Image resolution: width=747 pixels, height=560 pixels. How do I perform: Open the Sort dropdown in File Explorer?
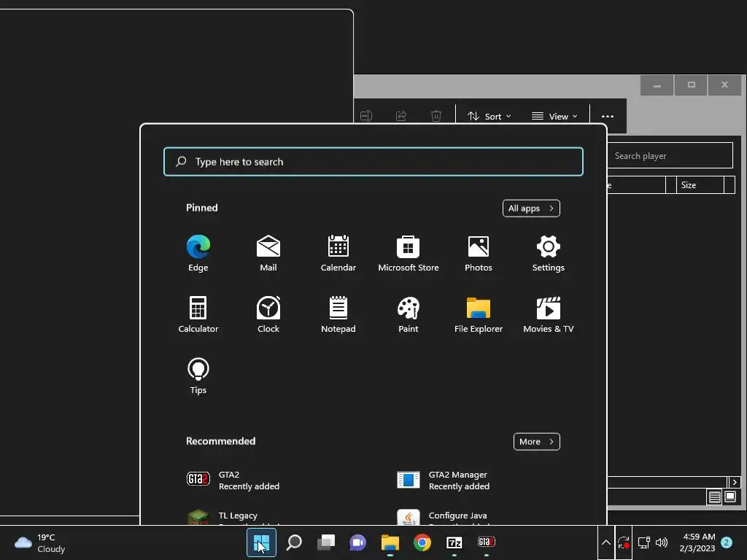[x=489, y=116]
